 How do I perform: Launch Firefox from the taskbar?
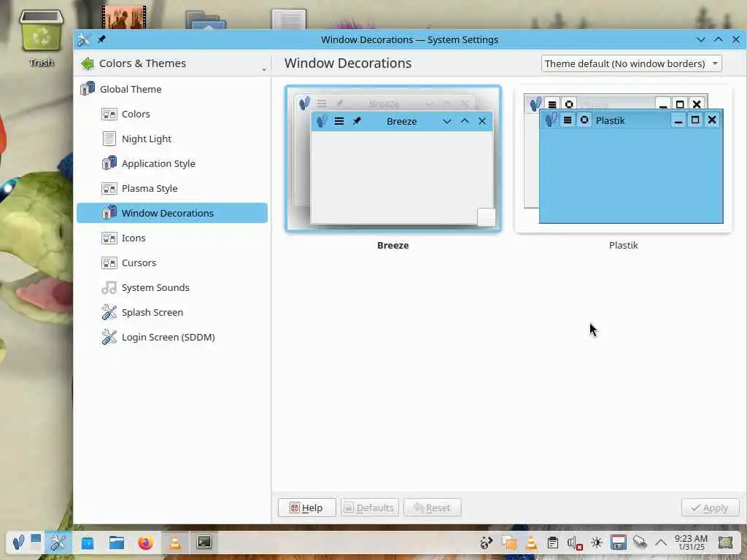tap(146, 542)
